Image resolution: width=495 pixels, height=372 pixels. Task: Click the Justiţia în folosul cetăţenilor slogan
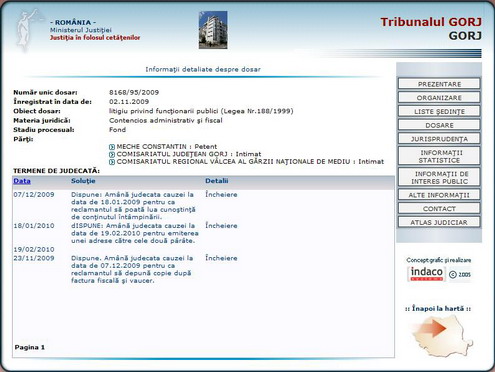[95, 38]
